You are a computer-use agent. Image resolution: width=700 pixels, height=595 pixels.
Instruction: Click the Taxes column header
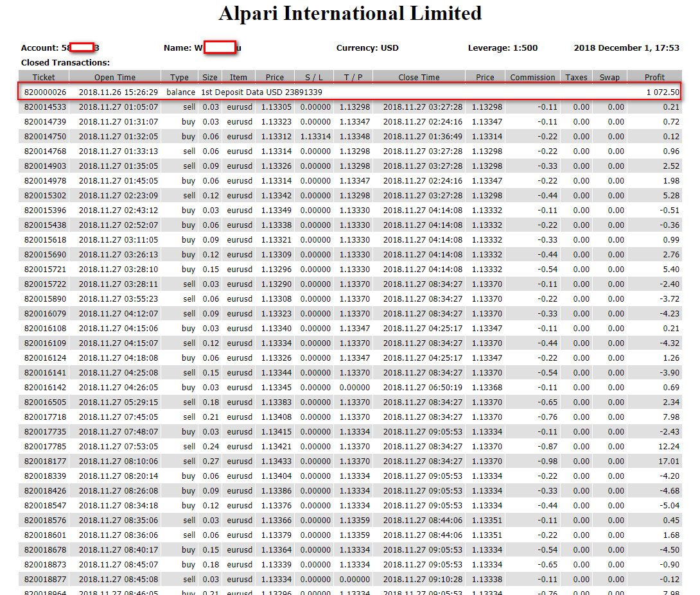click(x=576, y=77)
